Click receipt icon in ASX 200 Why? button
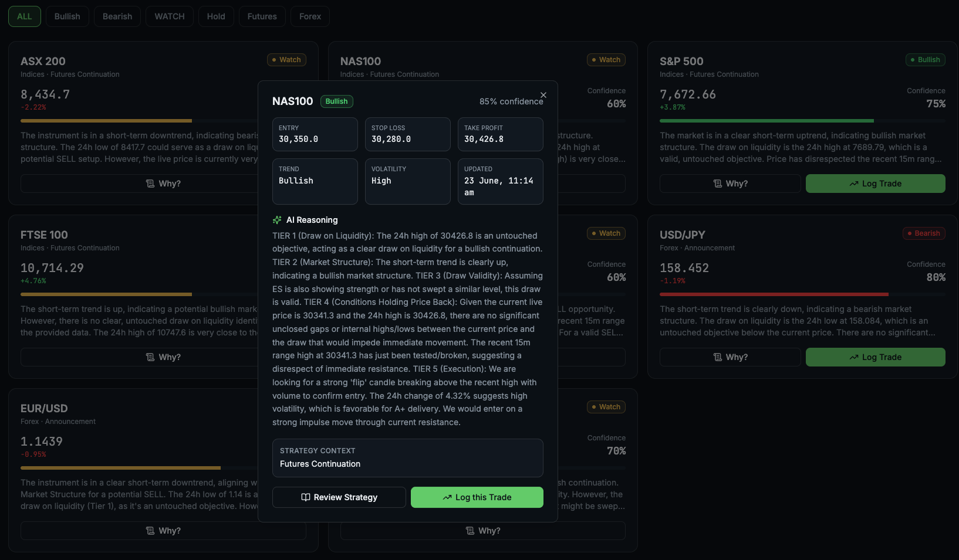Image resolution: width=959 pixels, height=560 pixels. (x=150, y=184)
